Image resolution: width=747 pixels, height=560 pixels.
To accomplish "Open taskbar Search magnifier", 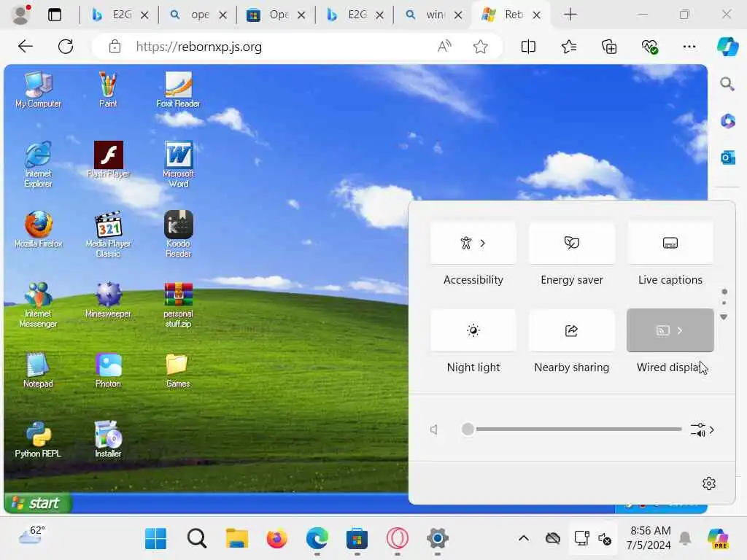I will pos(196,539).
